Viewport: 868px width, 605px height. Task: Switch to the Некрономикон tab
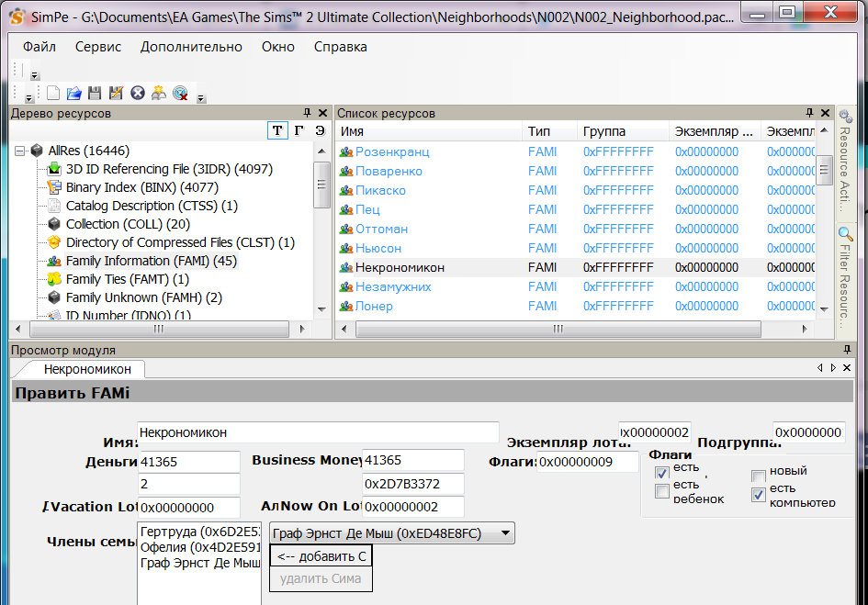click(x=87, y=369)
